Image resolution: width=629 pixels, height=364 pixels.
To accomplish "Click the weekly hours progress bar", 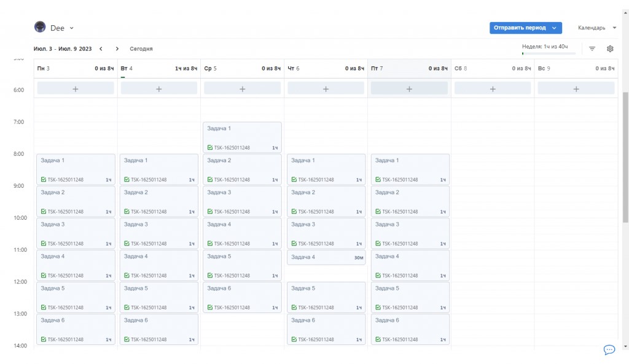I will tap(549, 53).
